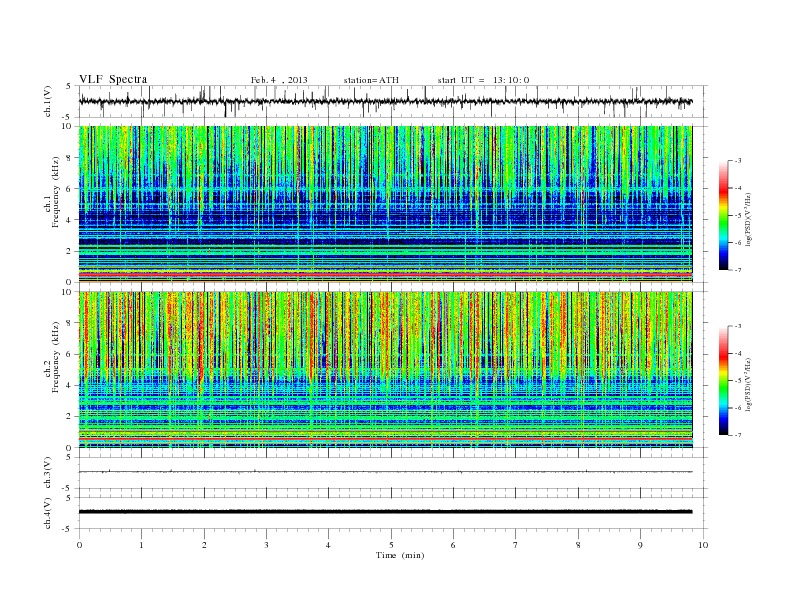Click the ch.1 spectrogram color bar

(724, 215)
